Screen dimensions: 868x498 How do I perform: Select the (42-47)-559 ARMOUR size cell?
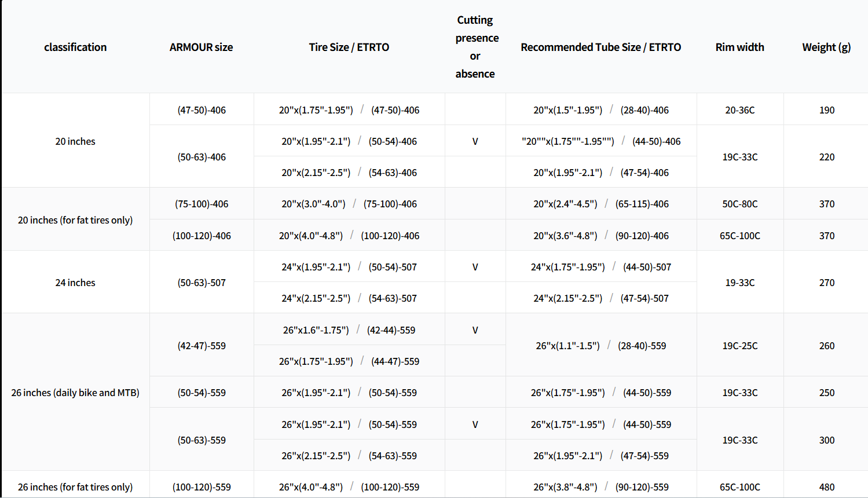tap(202, 346)
